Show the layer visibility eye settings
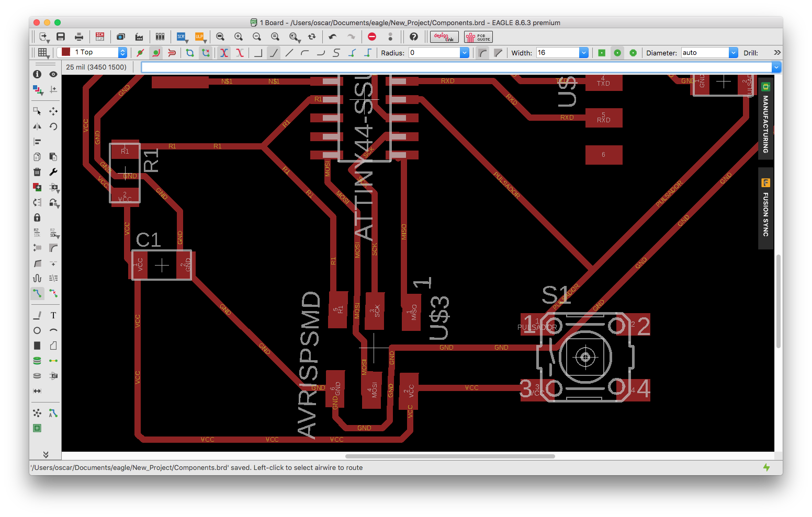The width and height of the screenshot is (812, 517). pyautogui.click(x=53, y=74)
